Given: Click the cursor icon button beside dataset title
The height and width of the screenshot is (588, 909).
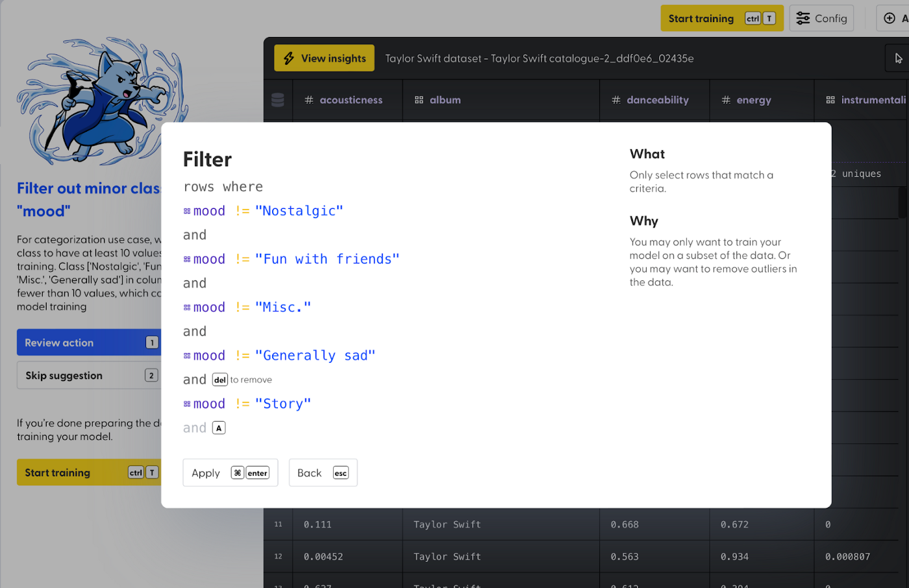Looking at the screenshot, I should (x=898, y=58).
